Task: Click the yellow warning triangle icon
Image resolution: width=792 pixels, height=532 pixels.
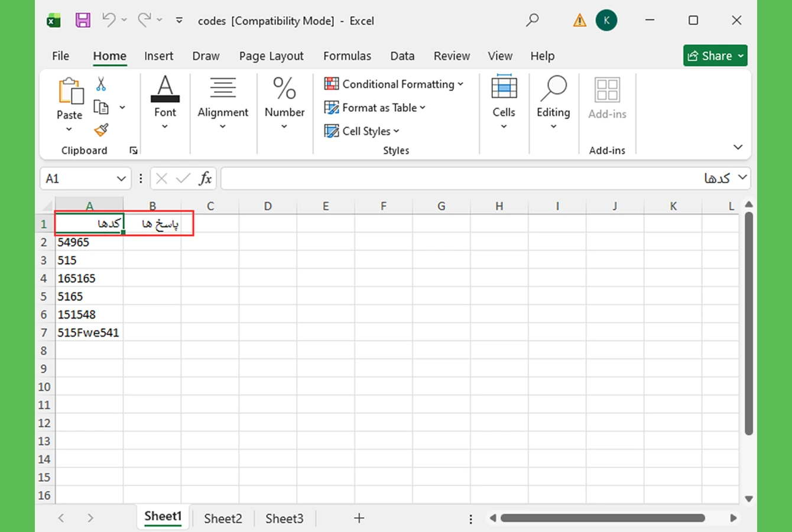Action: tap(580, 21)
